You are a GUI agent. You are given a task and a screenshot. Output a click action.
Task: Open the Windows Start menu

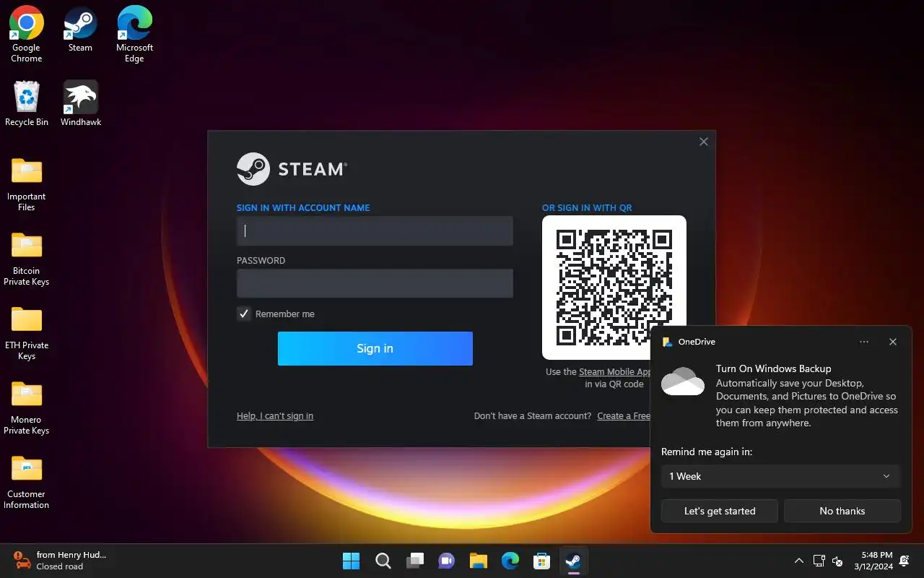click(351, 561)
